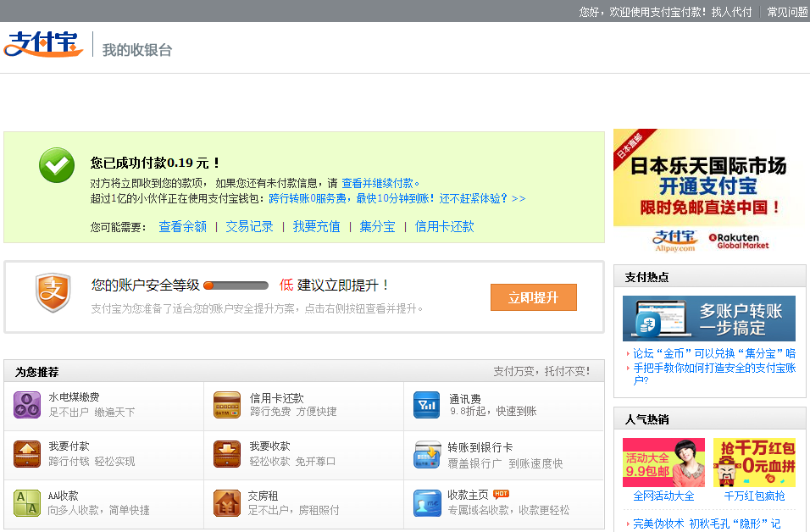Click the 我要付款 title text

pyautogui.click(x=69, y=446)
